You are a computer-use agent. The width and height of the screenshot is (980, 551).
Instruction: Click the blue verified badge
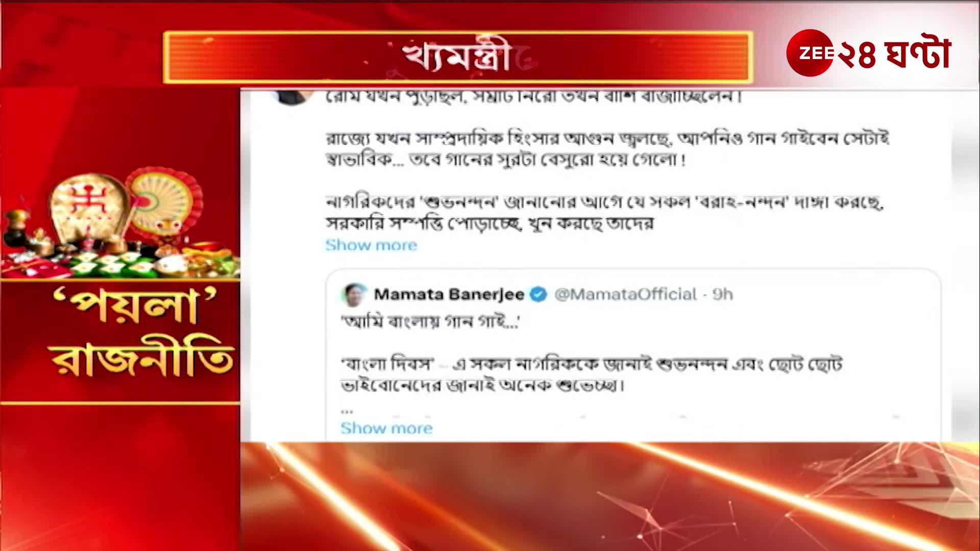538,294
